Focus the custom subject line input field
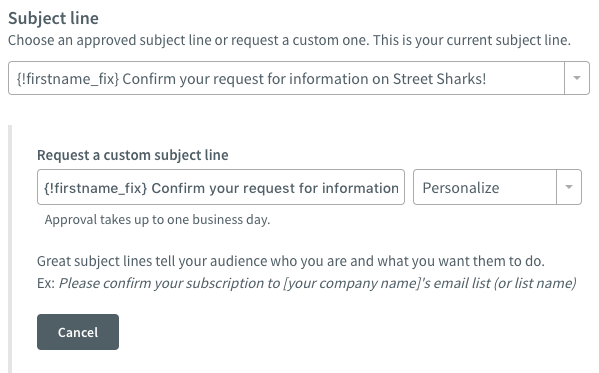The image size is (599, 373). coord(221,187)
